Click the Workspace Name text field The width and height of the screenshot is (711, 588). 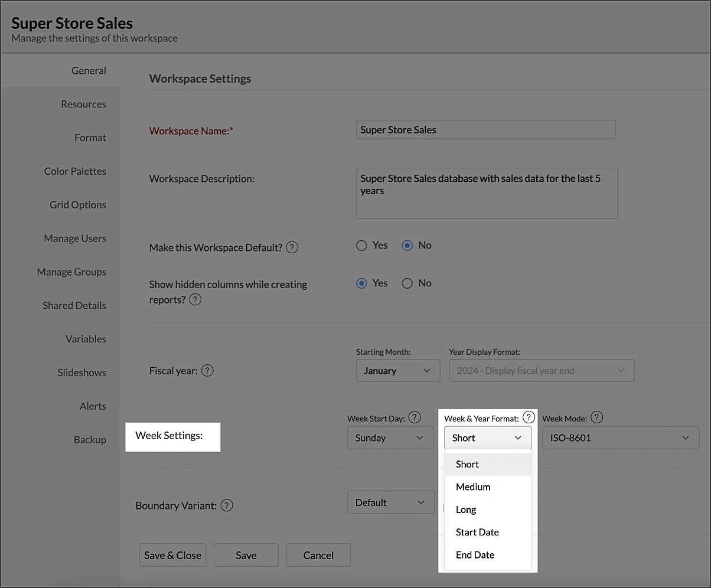[x=485, y=130]
